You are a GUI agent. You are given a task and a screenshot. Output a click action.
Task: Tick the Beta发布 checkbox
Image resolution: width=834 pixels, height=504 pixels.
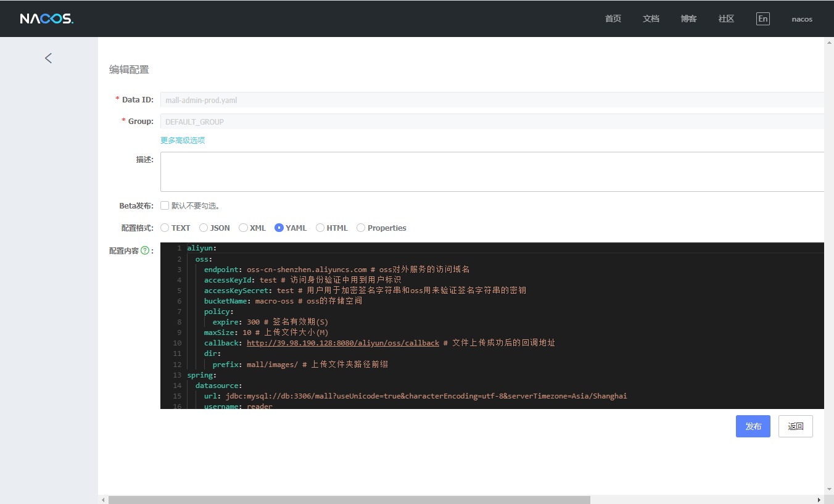pos(165,205)
